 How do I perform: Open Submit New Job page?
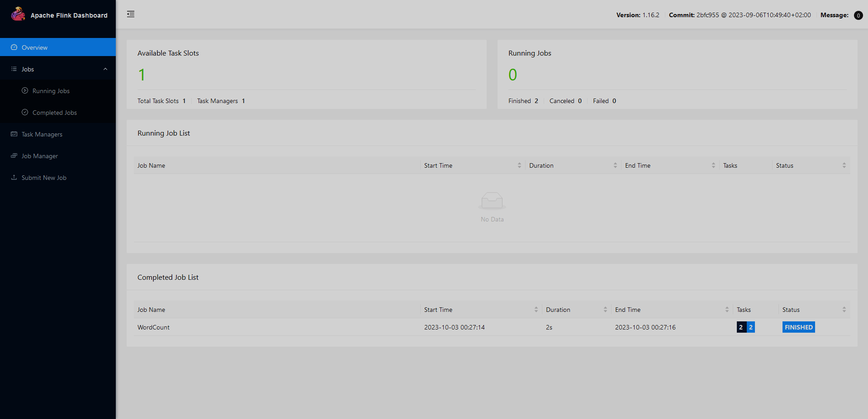point(58,178)
